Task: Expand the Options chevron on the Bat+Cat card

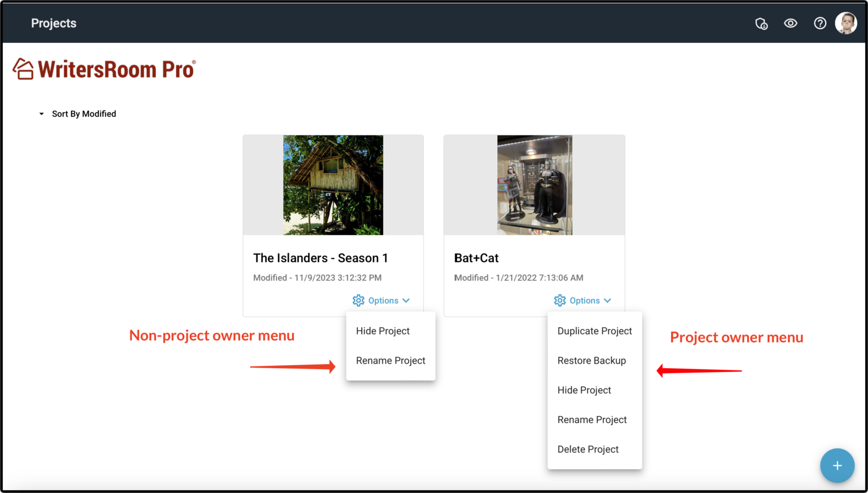Action: (608, 300)
